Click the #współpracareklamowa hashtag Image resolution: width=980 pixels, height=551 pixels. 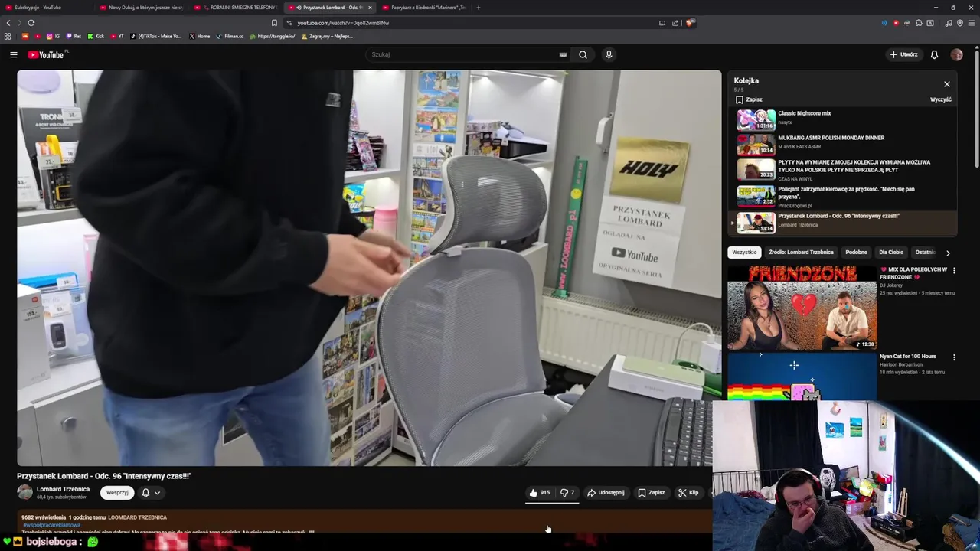click(51, 525)
